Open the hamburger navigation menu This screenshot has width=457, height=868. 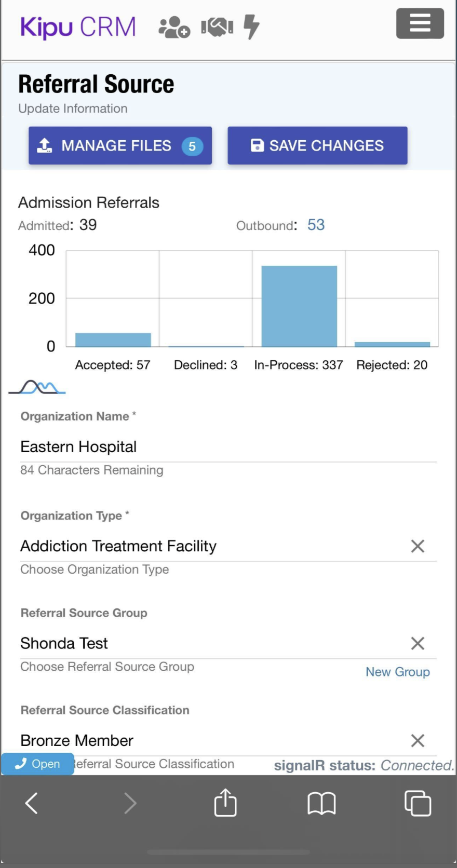click(420, 23)
